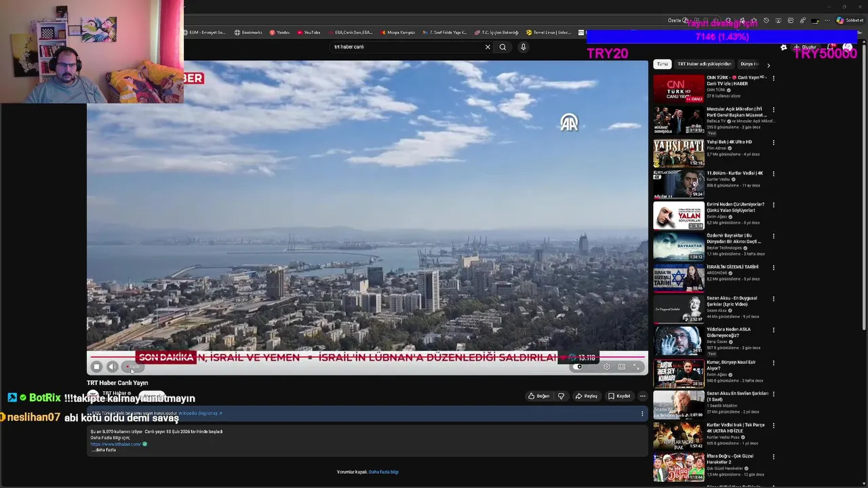Open options for İftara Doğru video
Image resolution: width=868 pixels, height=488 pixels.
point(774,456)
